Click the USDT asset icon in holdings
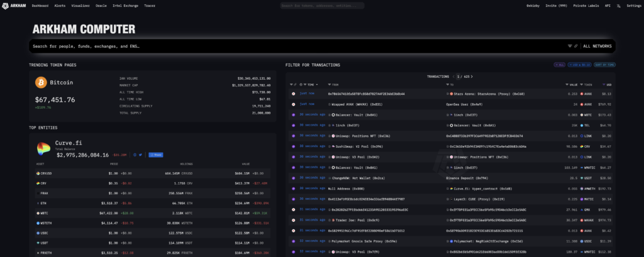This screenshot has height=257, width=644. [x=38, y=243]
